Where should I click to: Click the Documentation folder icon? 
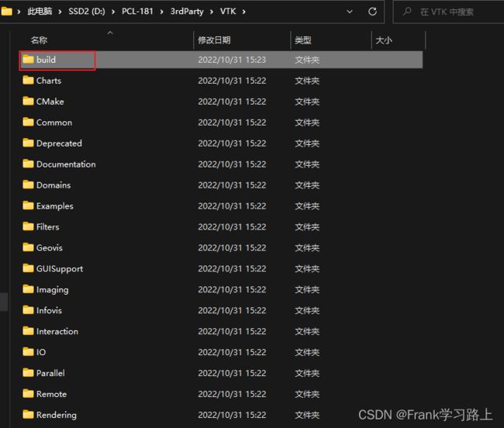[x=28, y=164]
